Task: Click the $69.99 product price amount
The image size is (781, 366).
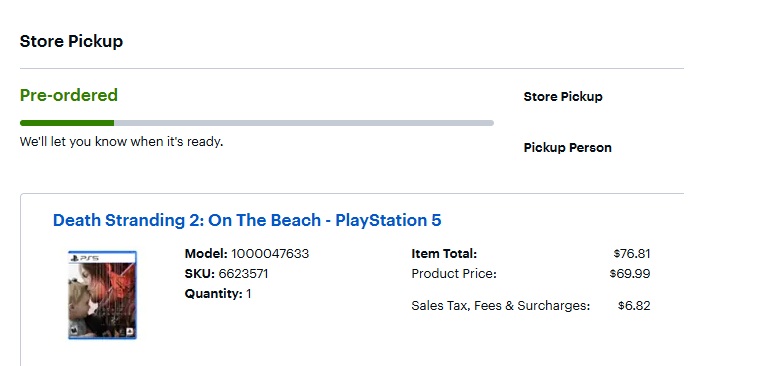Action: 630,274
